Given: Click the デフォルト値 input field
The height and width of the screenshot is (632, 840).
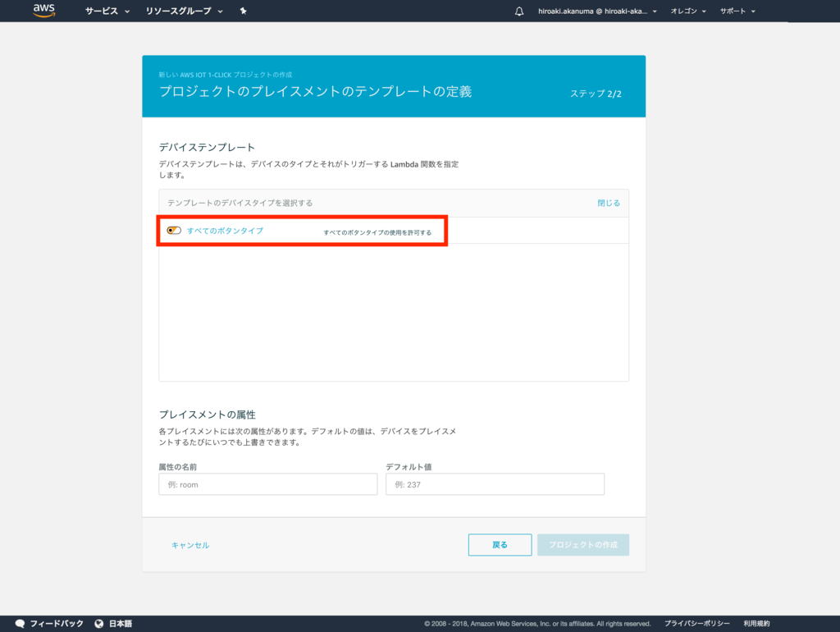Looking at the screenshot, I should pos(495,483).
